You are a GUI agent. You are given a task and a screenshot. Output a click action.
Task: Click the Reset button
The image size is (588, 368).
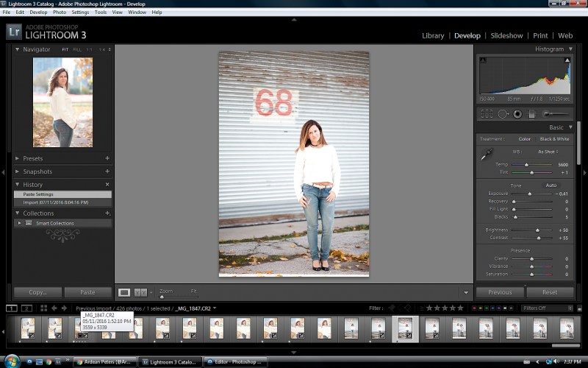(549, 292)
